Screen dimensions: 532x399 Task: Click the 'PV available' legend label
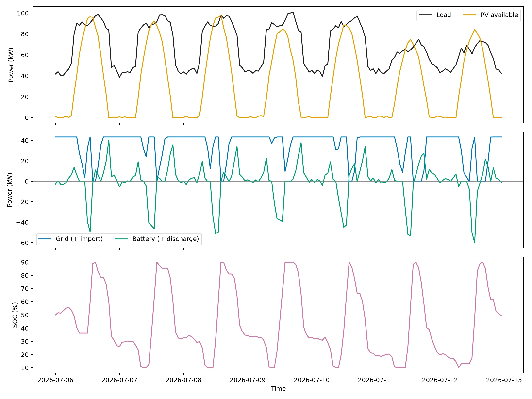click(499, 15)
